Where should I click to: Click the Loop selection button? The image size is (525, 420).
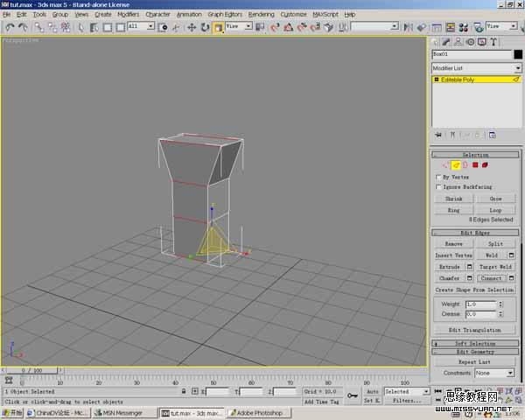click(495, 210)
